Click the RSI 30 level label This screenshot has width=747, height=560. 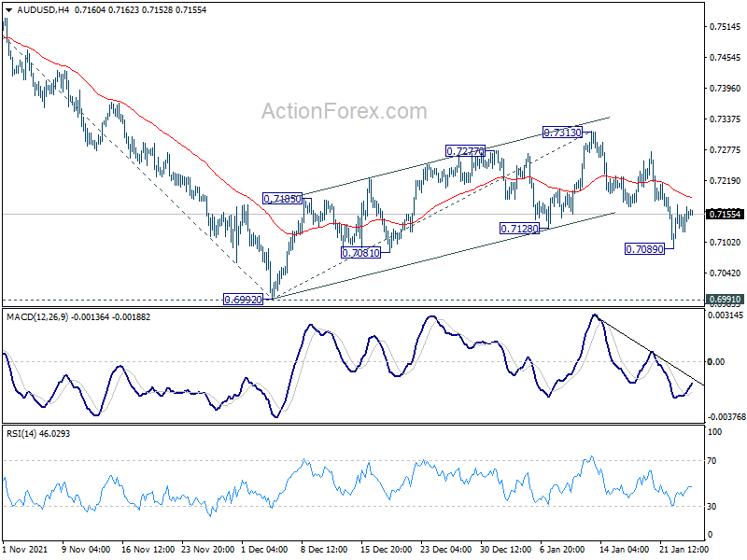[x=712, y=506]
